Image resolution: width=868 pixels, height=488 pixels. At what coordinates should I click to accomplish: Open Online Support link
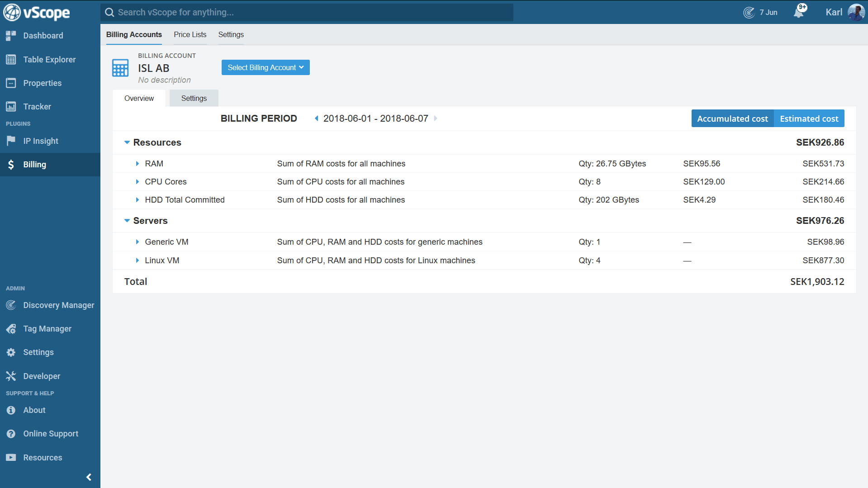[51, 434]
